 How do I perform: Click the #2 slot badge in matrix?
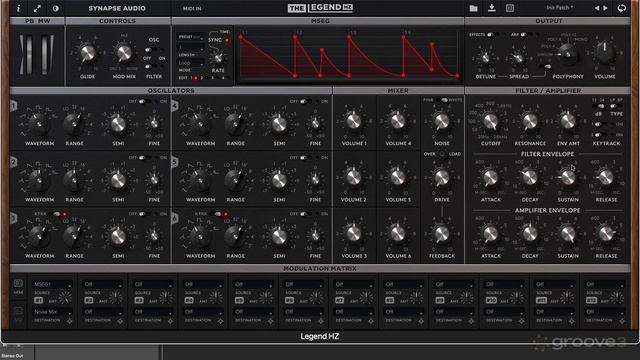[89, 300]
